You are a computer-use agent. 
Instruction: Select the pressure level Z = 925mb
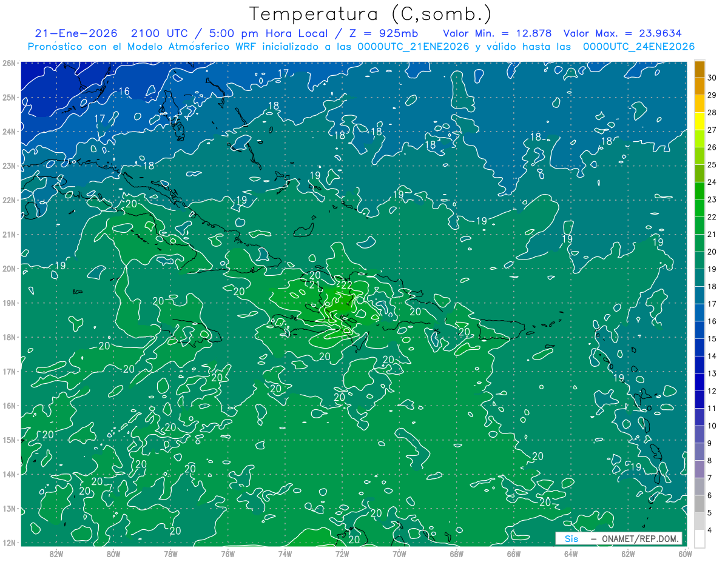click(385, 33)
